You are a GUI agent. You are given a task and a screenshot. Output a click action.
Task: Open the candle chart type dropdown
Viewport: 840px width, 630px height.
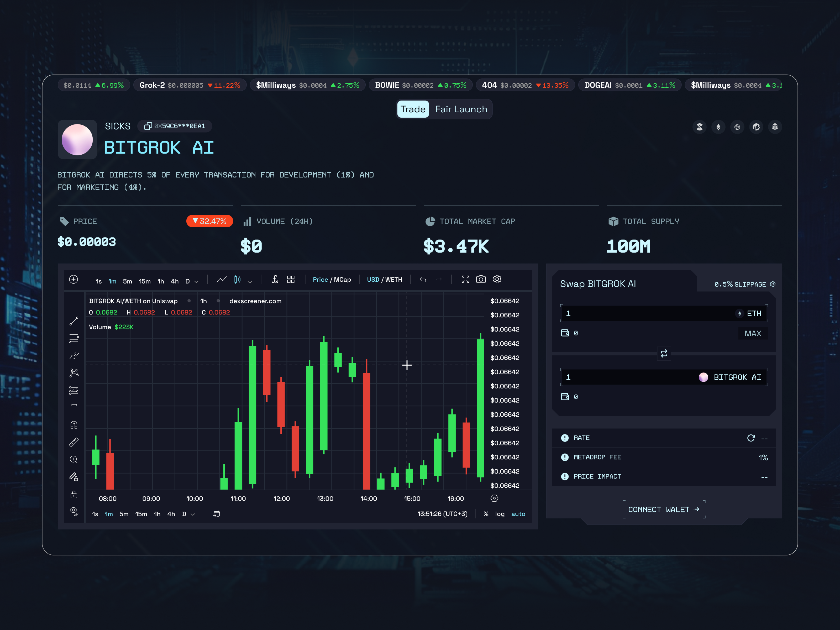[250, 282]
